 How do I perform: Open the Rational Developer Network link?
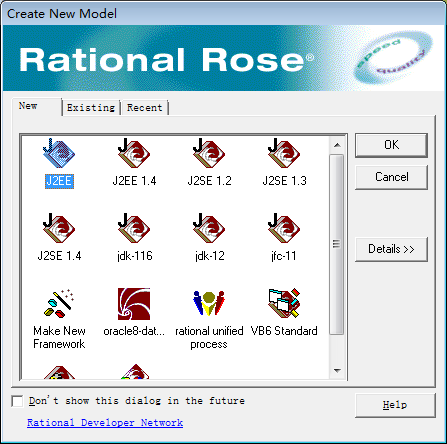click(105, 423)
